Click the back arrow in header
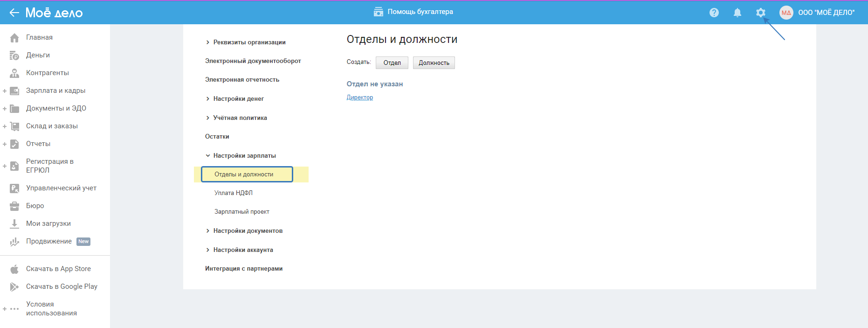Screen dimensions: 868x328 [14, 13]
